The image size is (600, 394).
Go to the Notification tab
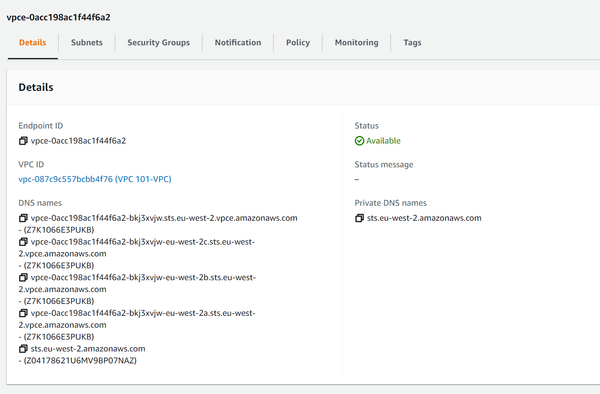(x=238, y=42)
